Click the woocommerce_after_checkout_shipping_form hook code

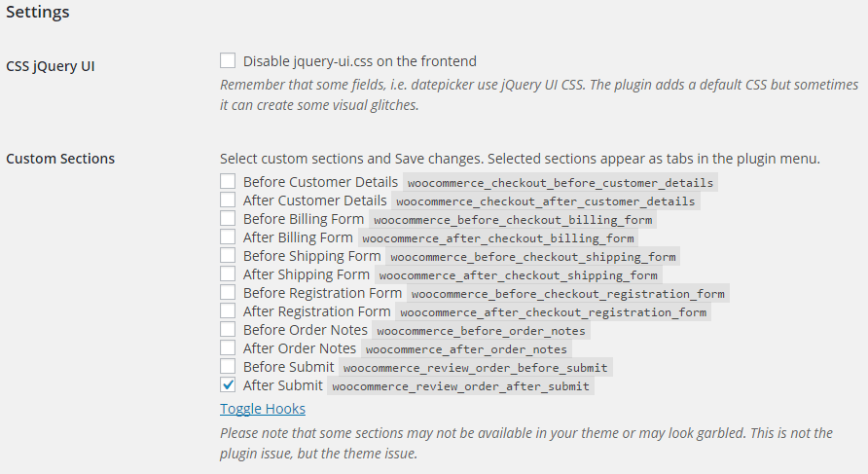point(519,275)
